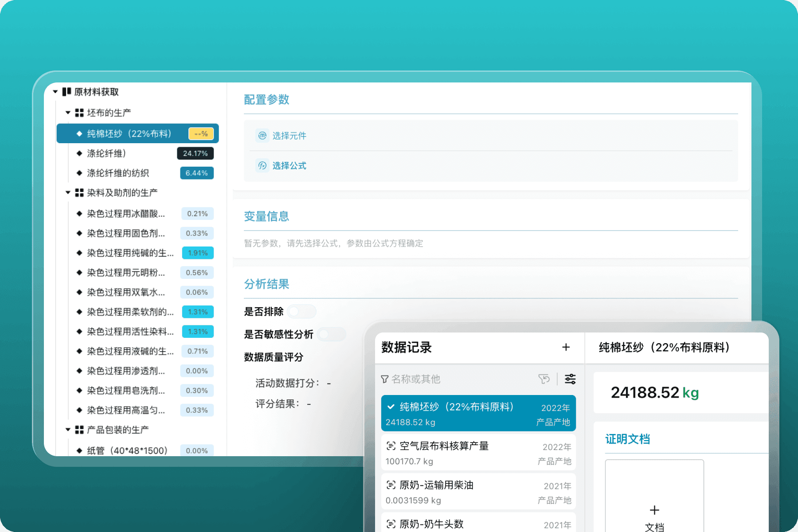Enable the 是否排除 toggle
This screenshot has height=532, width=798.
click(302, 311)
